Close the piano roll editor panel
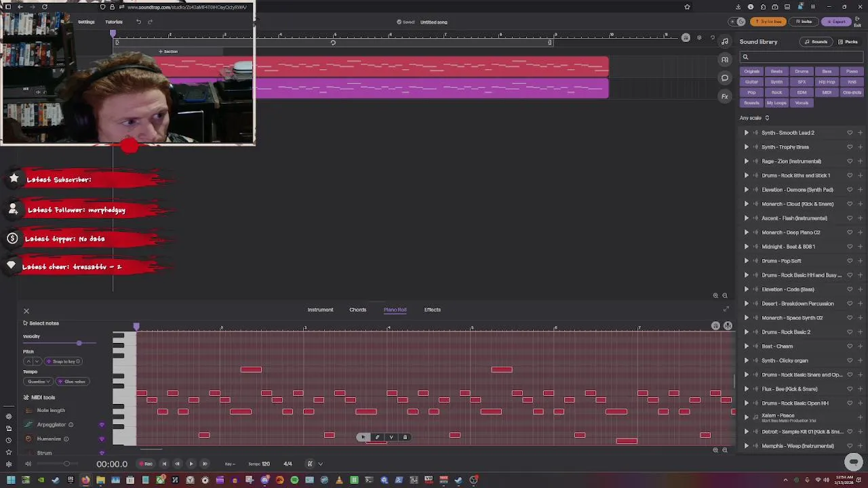Screen dimensions: 868x488 [x=26, y=311]
